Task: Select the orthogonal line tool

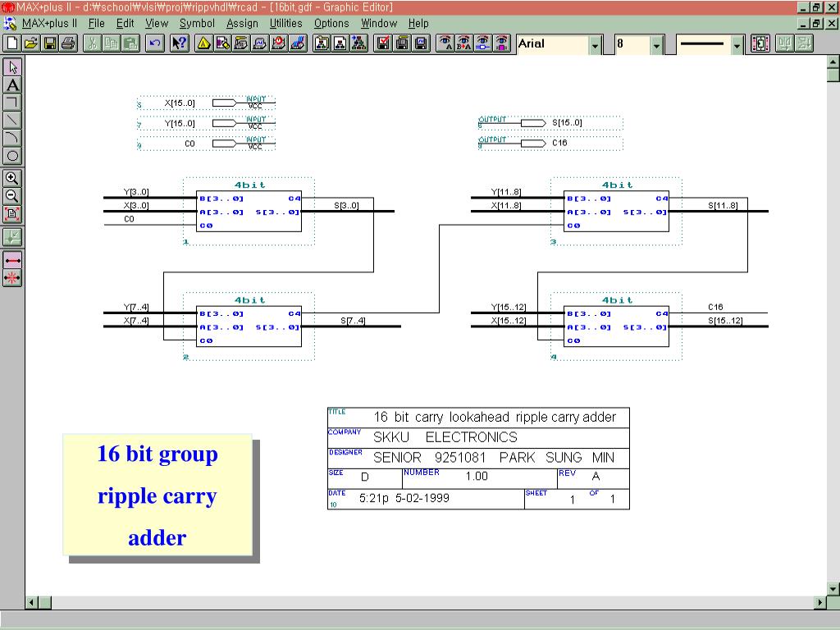Action: [x=12, y=103]
